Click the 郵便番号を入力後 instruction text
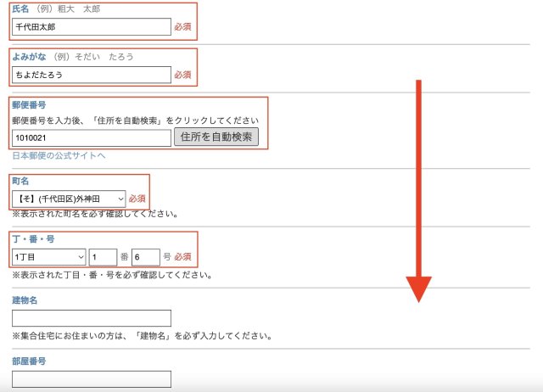The image size is (543, 392). (136, 120)
